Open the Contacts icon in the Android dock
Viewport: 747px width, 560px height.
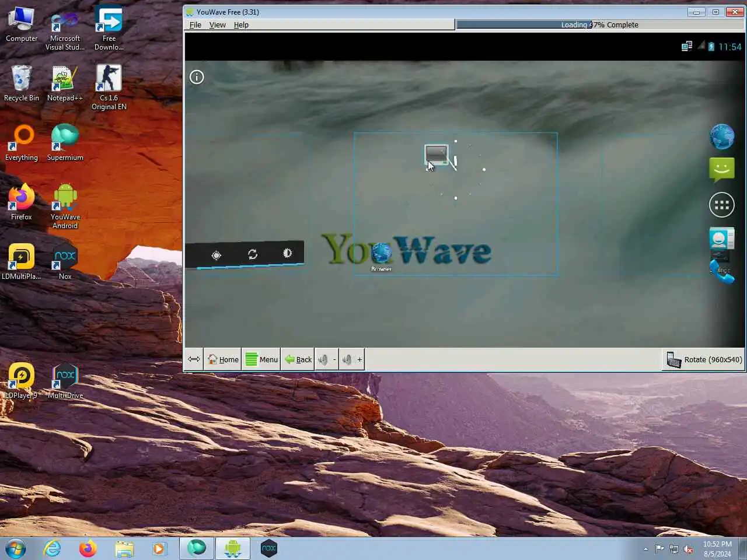click(721, 239)
